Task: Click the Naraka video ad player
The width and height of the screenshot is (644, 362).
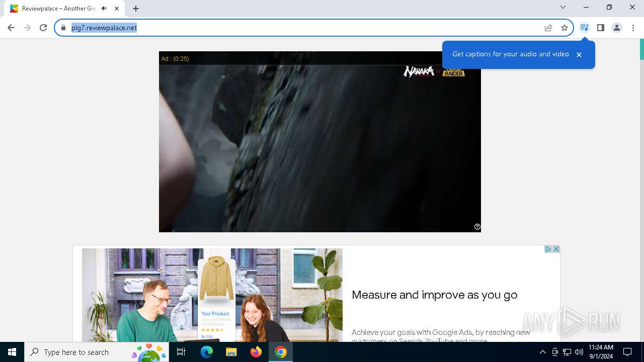Action: pos(320,142)
